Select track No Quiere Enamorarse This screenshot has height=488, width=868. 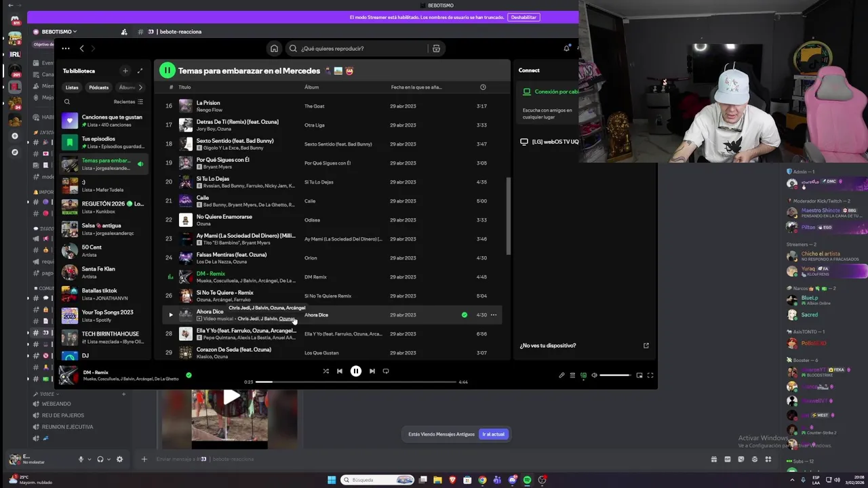click(x=332, y=220)
